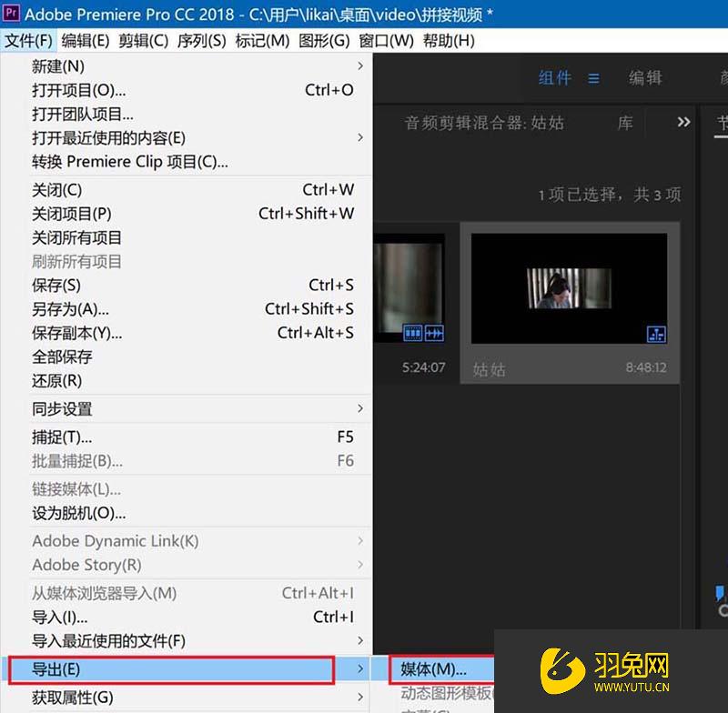This screenshot has width=728, height=713.
Task: Open the 音频剪辑混合器: 姑姑 panel tab
Action: (484, 123)
